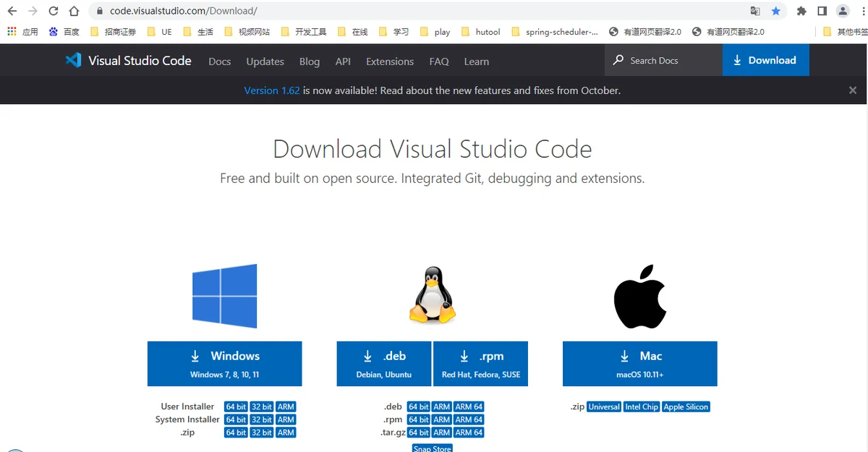The width and height of the screenshot is (868, 452).
Task: Open the browser home page
Action: coord(74,12)
